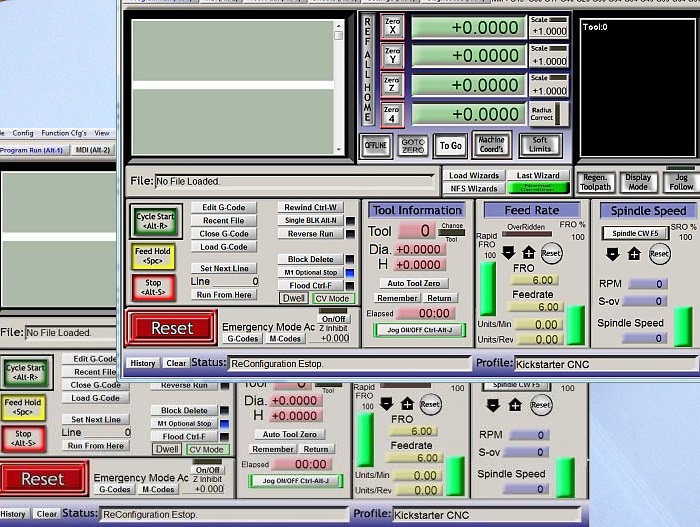Click the foreground Load G-Code button
This screenshot has height=527, width=700.
pyautogui.click(x=223, y=247)
